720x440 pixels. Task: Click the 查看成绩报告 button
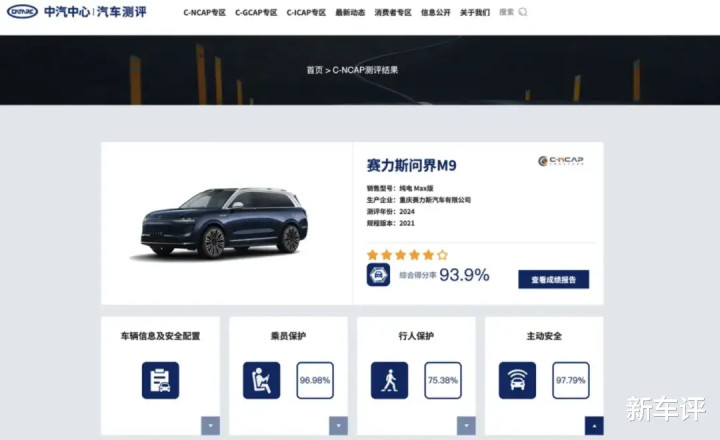click(554, 279)
